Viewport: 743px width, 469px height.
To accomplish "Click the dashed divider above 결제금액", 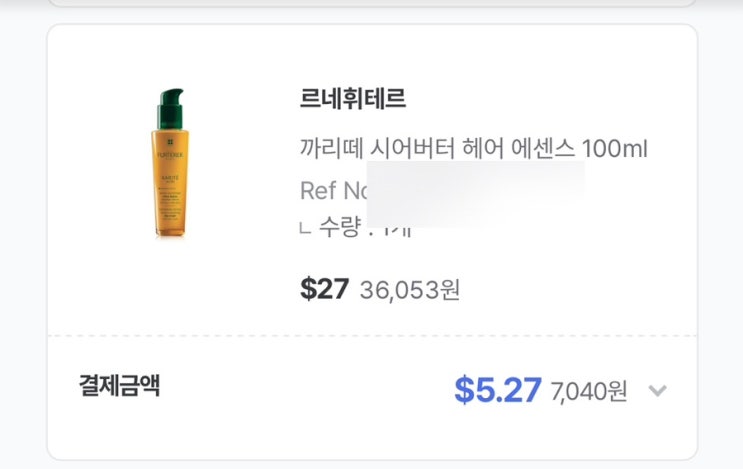I will point(371,335).
